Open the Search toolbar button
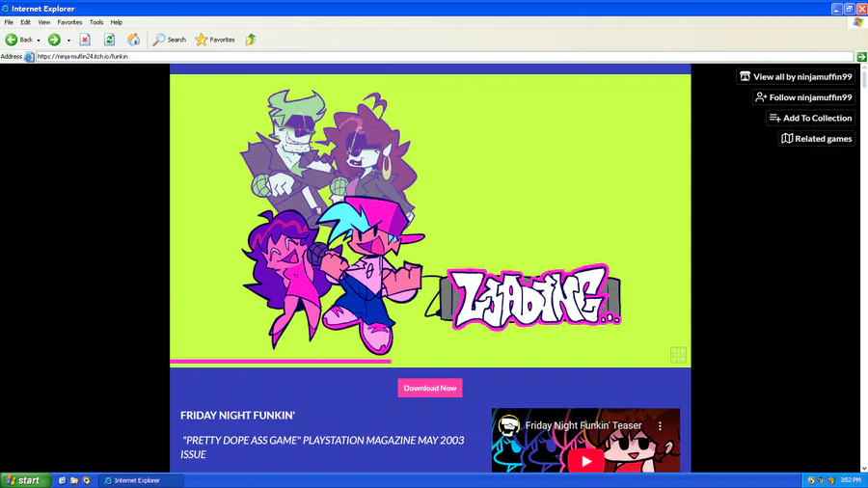Screen dimensions: 868x488 [x=170, y=40]
